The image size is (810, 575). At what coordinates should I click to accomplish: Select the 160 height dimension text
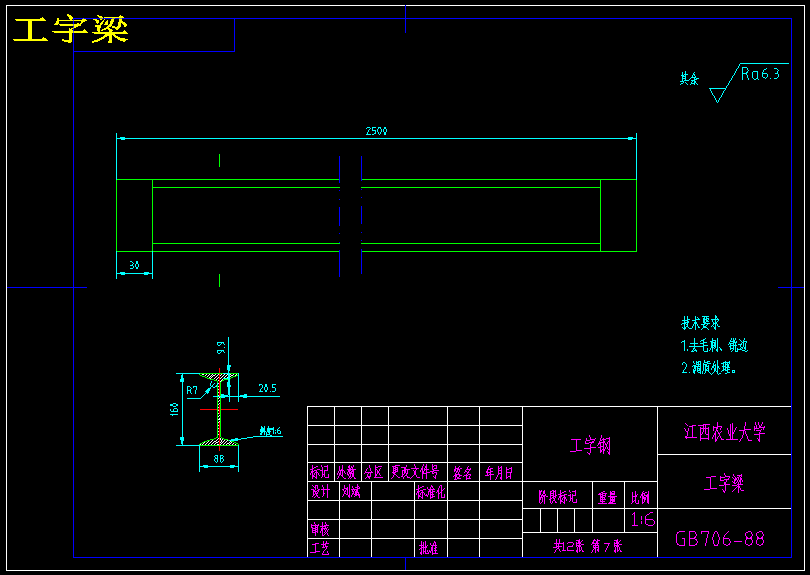click(x=175, y=409)
